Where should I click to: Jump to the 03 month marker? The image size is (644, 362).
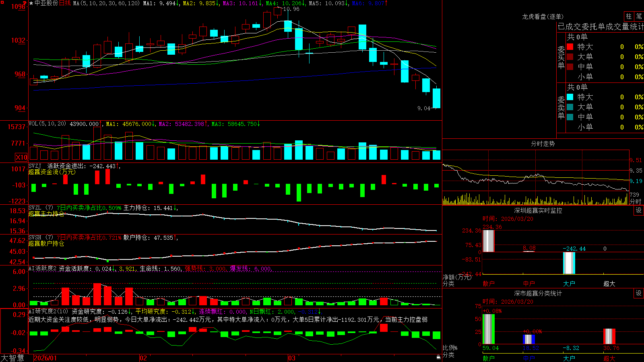click(292, 358)
